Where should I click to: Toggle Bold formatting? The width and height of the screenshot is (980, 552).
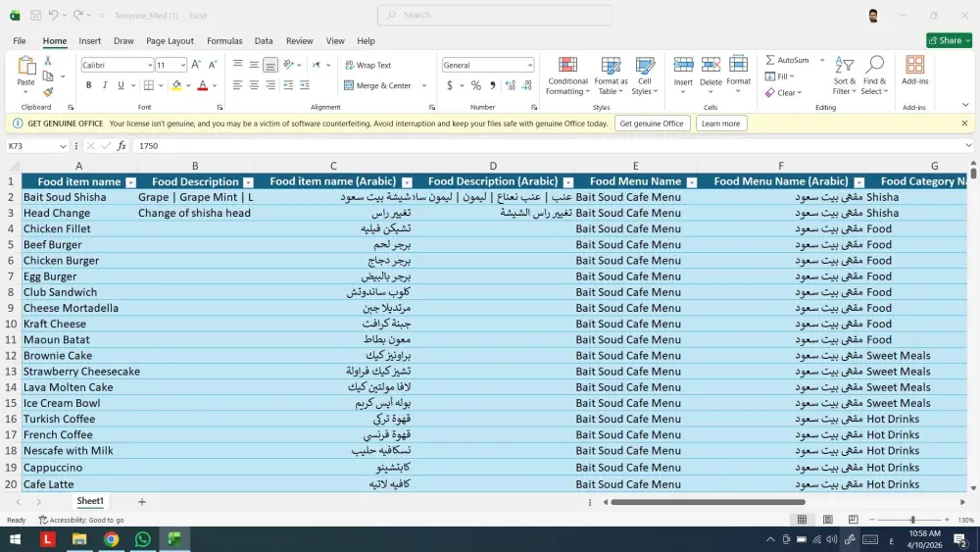[x=89, y=85]
